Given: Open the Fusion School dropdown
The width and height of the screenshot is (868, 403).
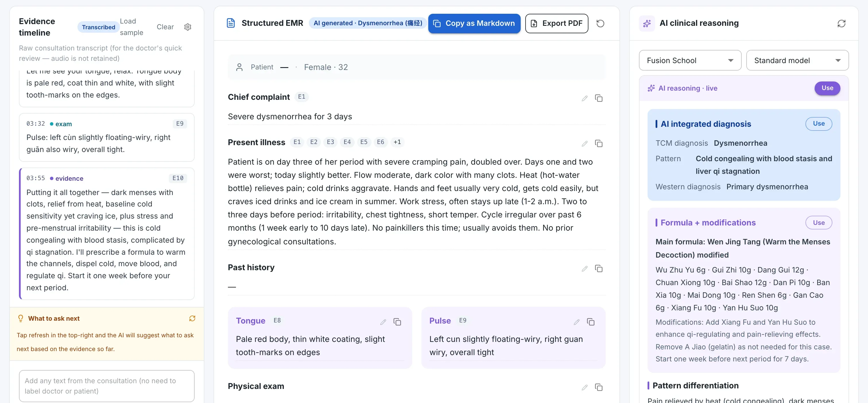Looking at the screenshot, I should 690,60.
